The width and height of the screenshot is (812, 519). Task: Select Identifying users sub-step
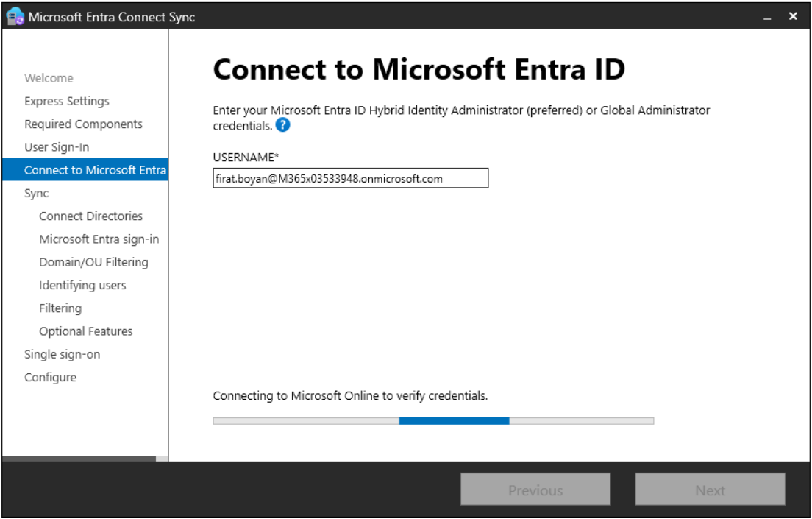[x=82, y=285]
